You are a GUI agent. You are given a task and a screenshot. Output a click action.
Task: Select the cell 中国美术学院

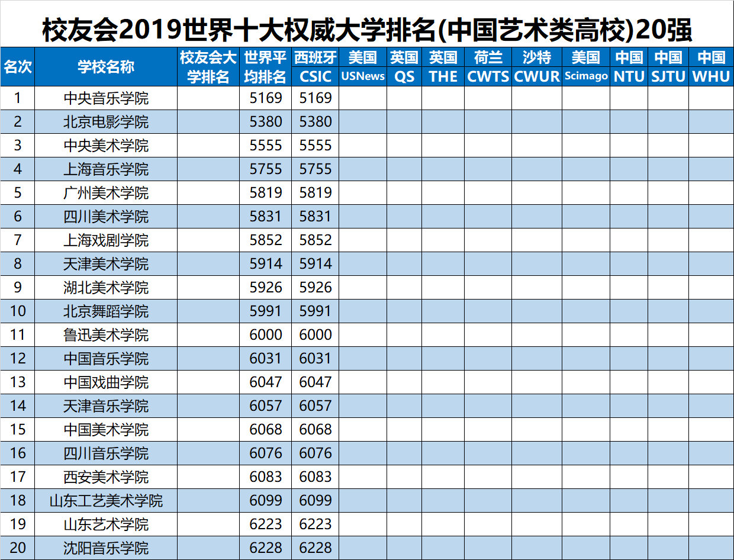[106, 430]
